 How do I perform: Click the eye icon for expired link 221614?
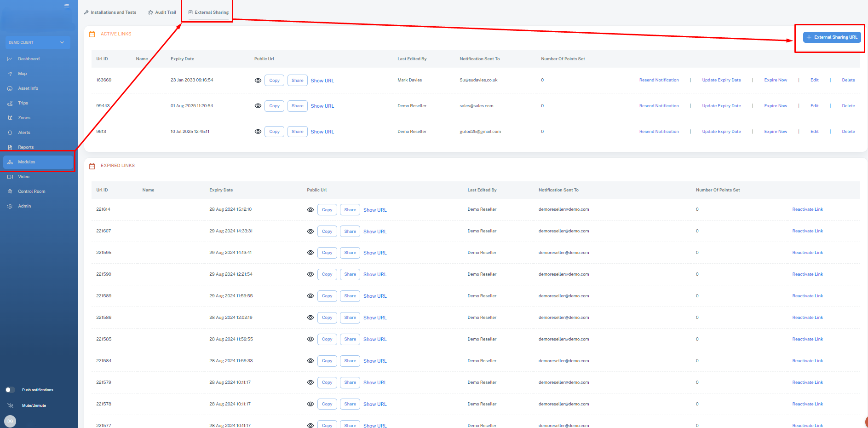click(x=310, y=210)
